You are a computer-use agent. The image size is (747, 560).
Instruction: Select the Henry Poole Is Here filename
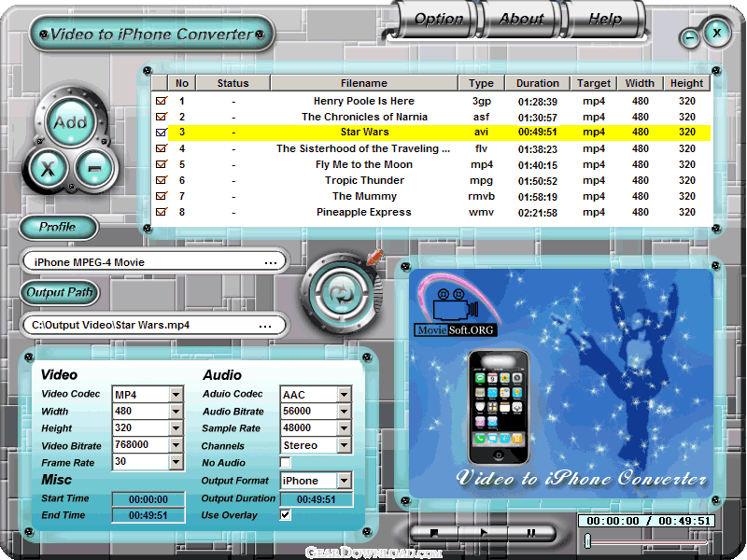(364, 101)
